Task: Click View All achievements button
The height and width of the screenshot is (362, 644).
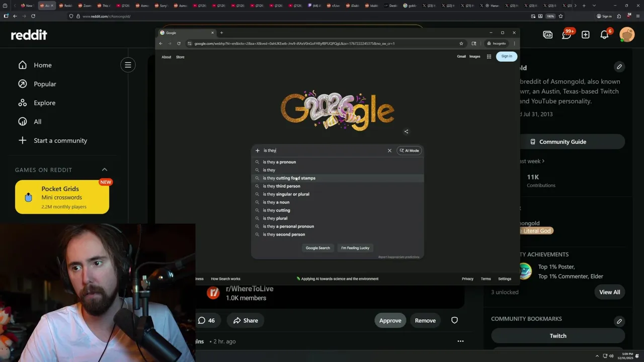Action: pyautogui.click(x=610, y=292)
